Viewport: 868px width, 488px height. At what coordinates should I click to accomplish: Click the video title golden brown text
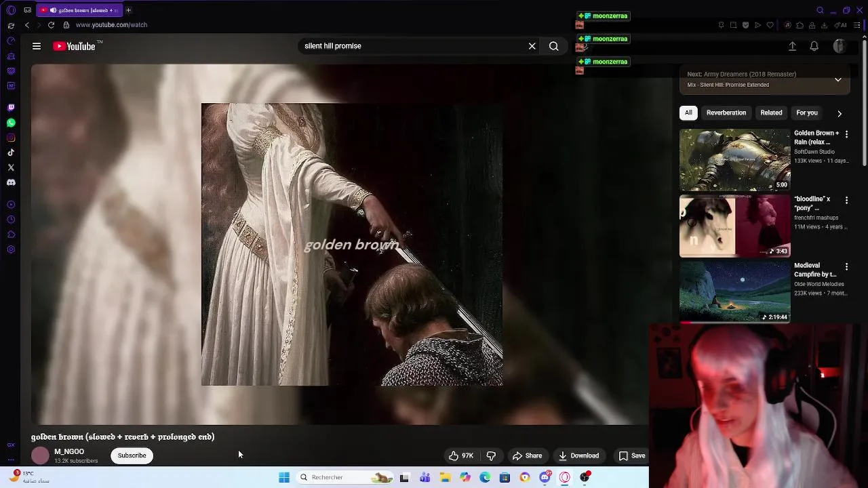click(123, 436)
